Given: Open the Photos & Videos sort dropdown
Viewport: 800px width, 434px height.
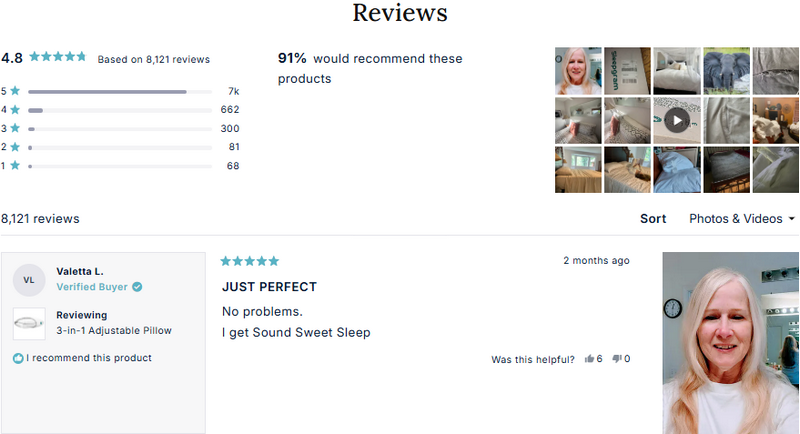Looking at the screenshot, I should coord(736,218).
